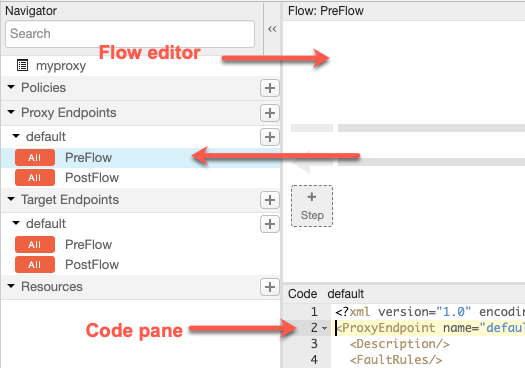Click plus icon next to proxy default endpoint

pyautogui.click(x=270, y=137)
